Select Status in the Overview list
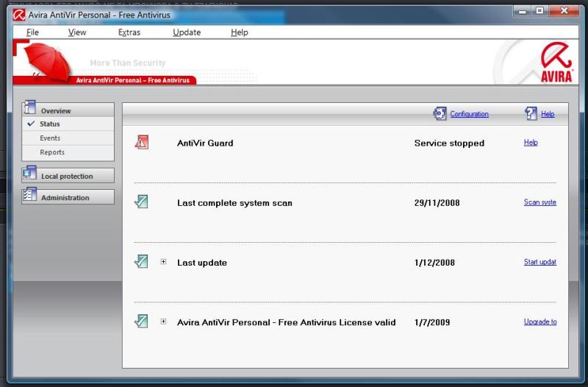Screen dimensions: 588x387 tap(50, 124)
